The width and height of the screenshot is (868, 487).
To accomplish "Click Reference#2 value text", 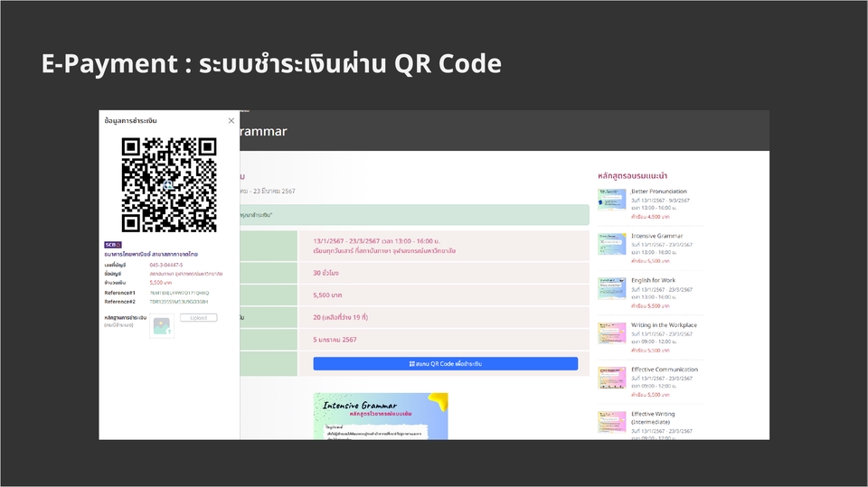I will tap(179, 302).
